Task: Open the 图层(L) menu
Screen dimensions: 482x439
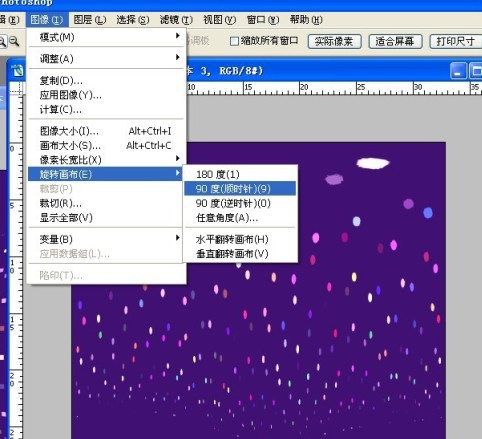Action: (90, 20)
